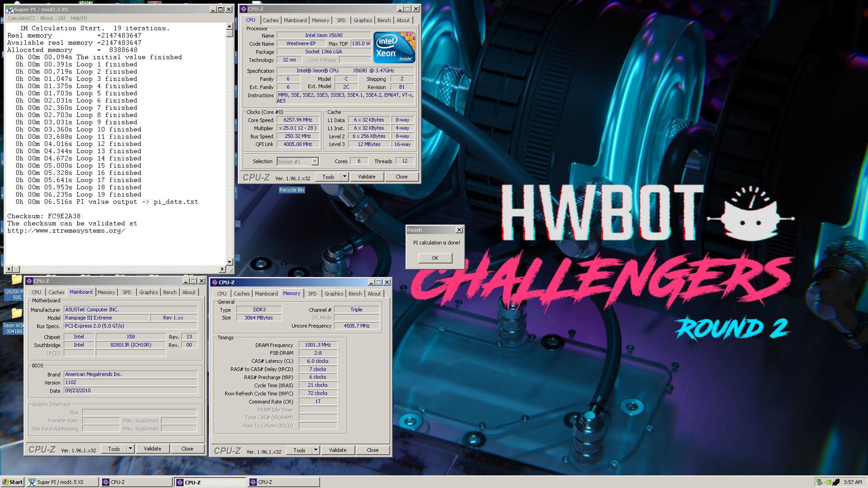The width and height of the screenshot is (868, 488).
Task: Select CPU tab in Mainboard CPU-Z window
Action: pyautogui.click(x=36, y=292)
